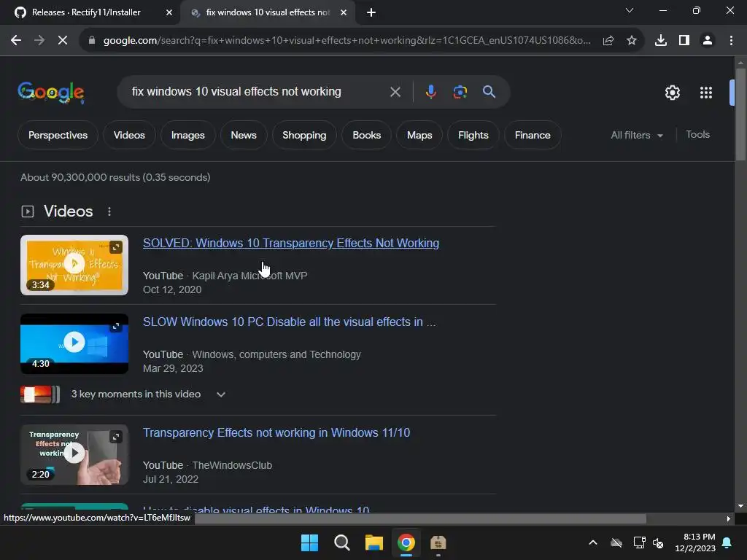747x560 pixels.
Task: Expand All filters dropdown
Action: 637,135
